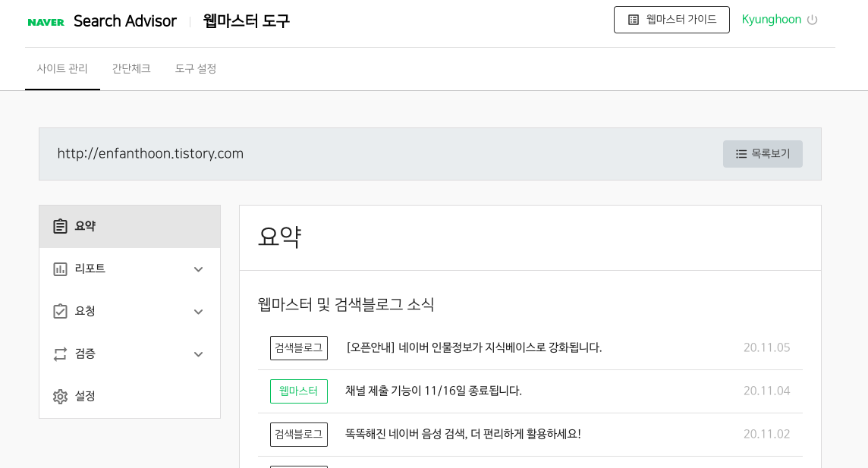868x468 pixels.
Task: Click the gear icon beside 설정
Action: coord(60,397)
